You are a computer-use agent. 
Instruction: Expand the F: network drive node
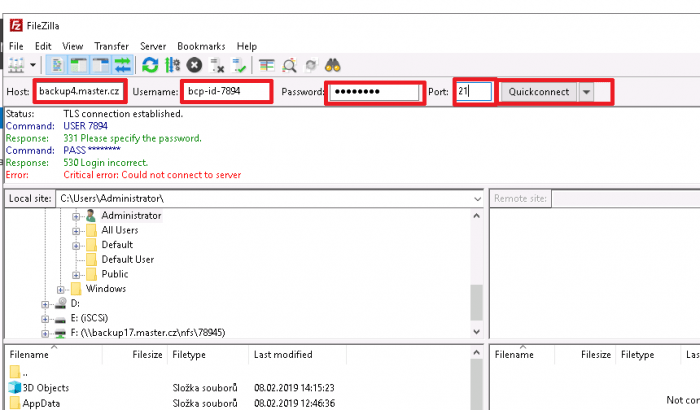(45, 333)
